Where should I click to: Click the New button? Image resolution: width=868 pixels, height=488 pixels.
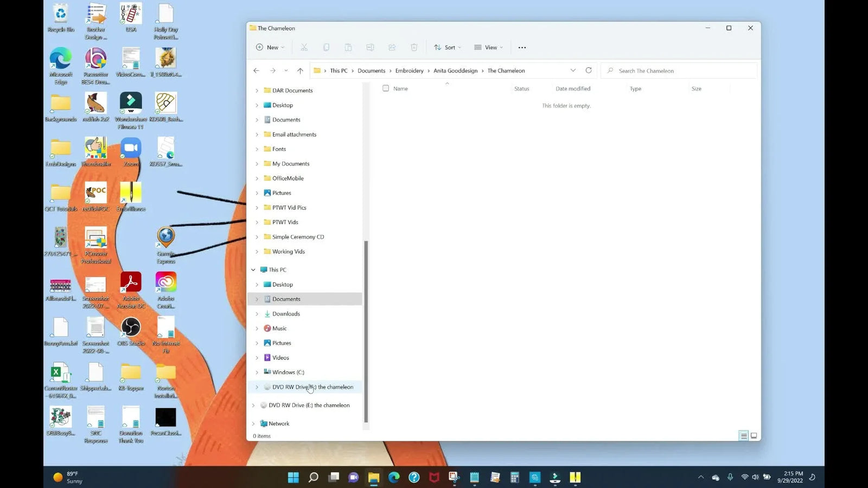coord(270,47)
